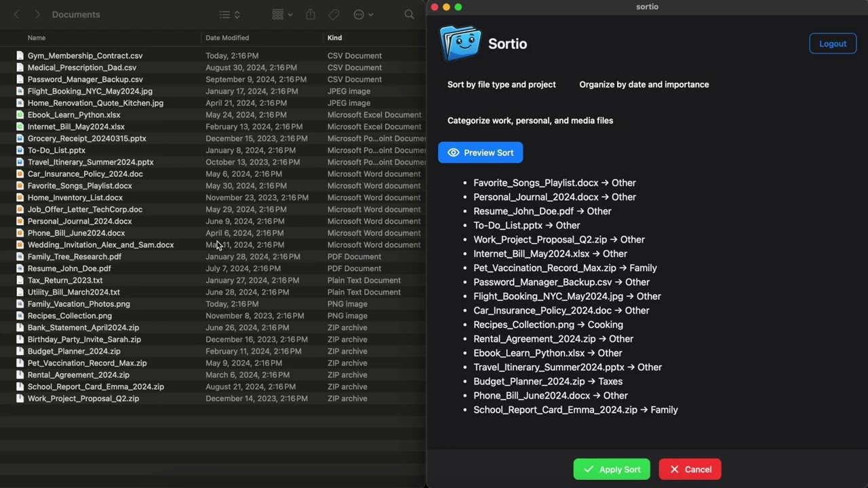Sort Finder list by Kind column
Screen dimensions: 868x488
pos(334,38)
